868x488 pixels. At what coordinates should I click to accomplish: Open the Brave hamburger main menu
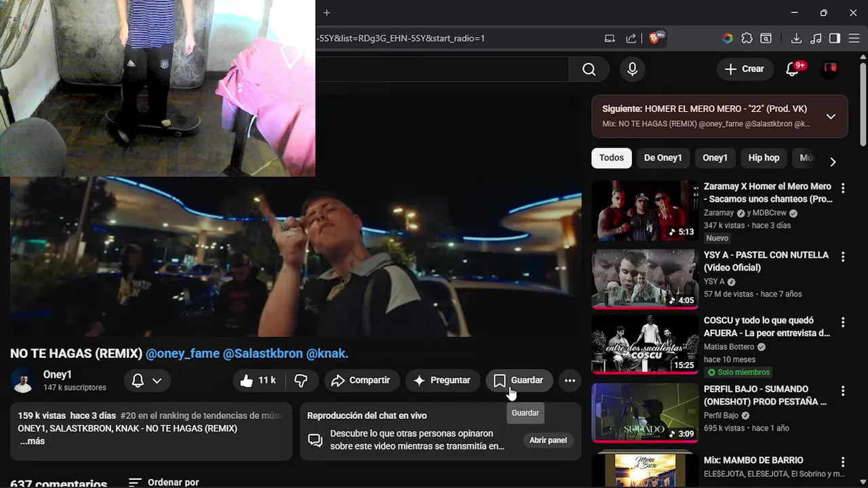854,39
